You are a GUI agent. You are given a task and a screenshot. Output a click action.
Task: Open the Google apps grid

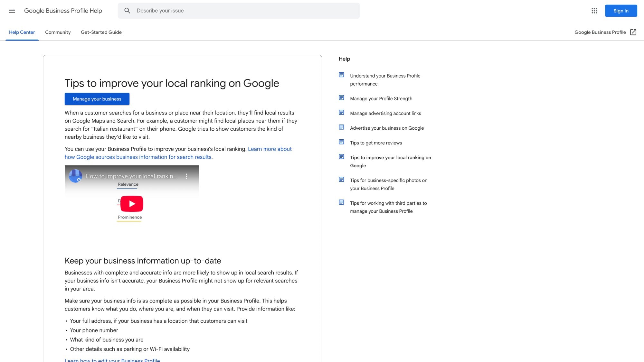594,11
